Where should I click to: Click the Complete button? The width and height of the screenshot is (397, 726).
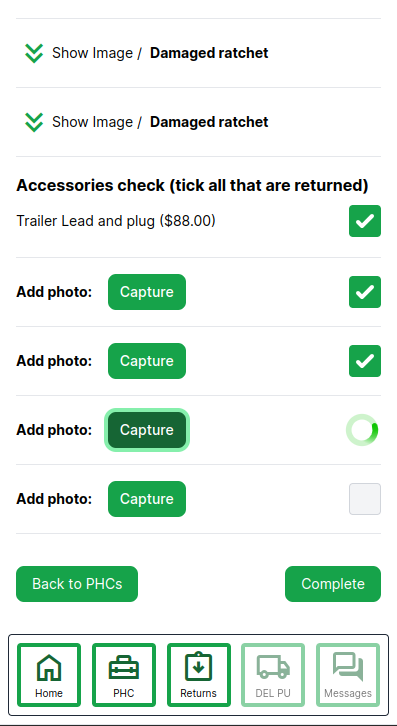click(333, 584)
